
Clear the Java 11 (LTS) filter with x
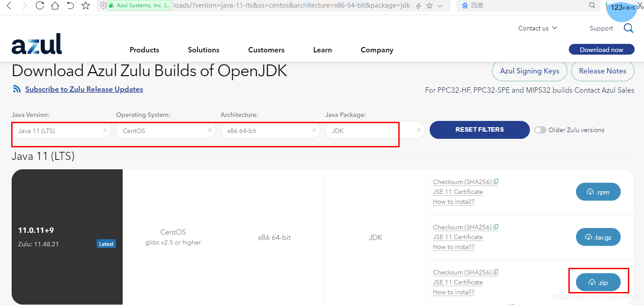105,130
